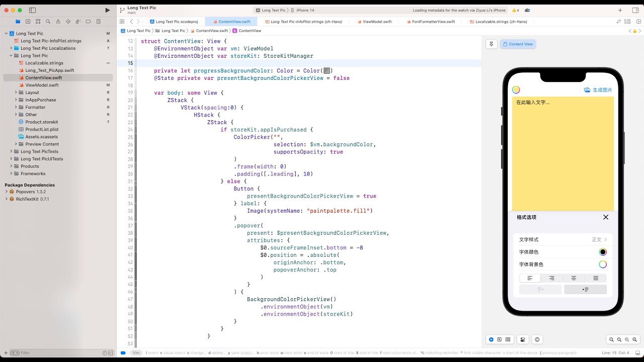Tap the font background color ring in preview
Screen dimensions: 644x362
click(x=603, y=264)
